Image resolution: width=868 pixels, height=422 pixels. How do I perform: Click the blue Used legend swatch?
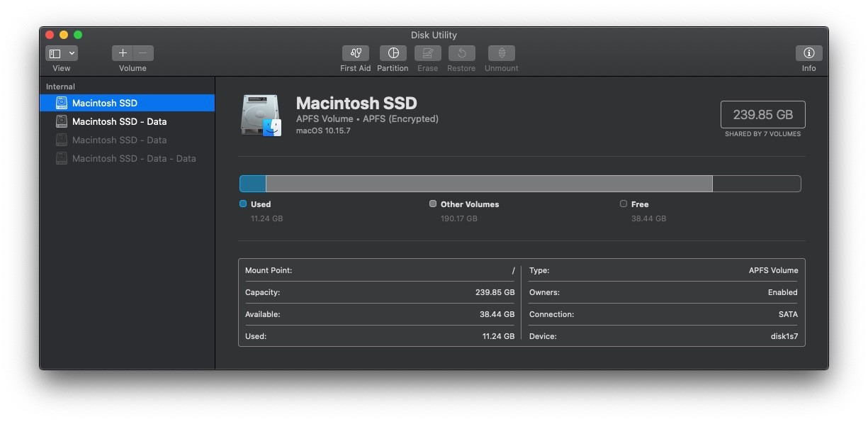click(x=243, y=204)
